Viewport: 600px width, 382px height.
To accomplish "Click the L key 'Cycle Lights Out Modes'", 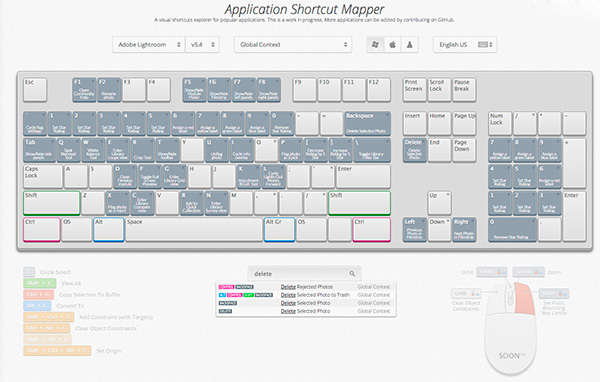I will pyautogui.click(x=273, y=176).
